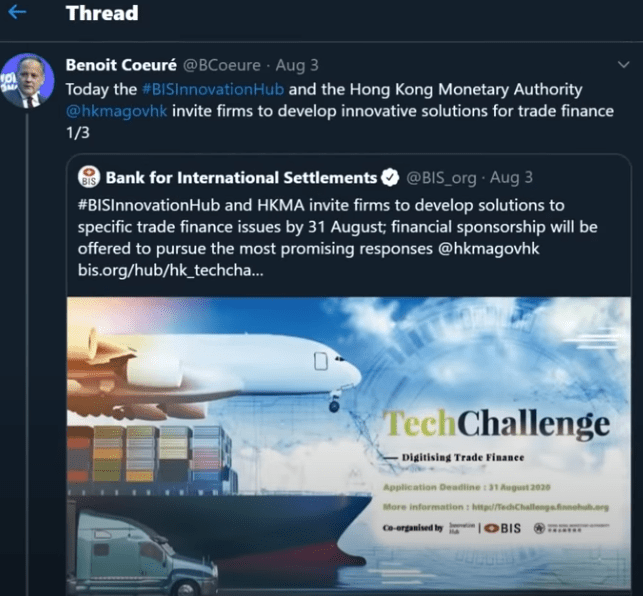The width and height of the screenshot is (643, 596).
Task: Click the BIS logo avatar in quoted tweet
Action: pos(89,178)
